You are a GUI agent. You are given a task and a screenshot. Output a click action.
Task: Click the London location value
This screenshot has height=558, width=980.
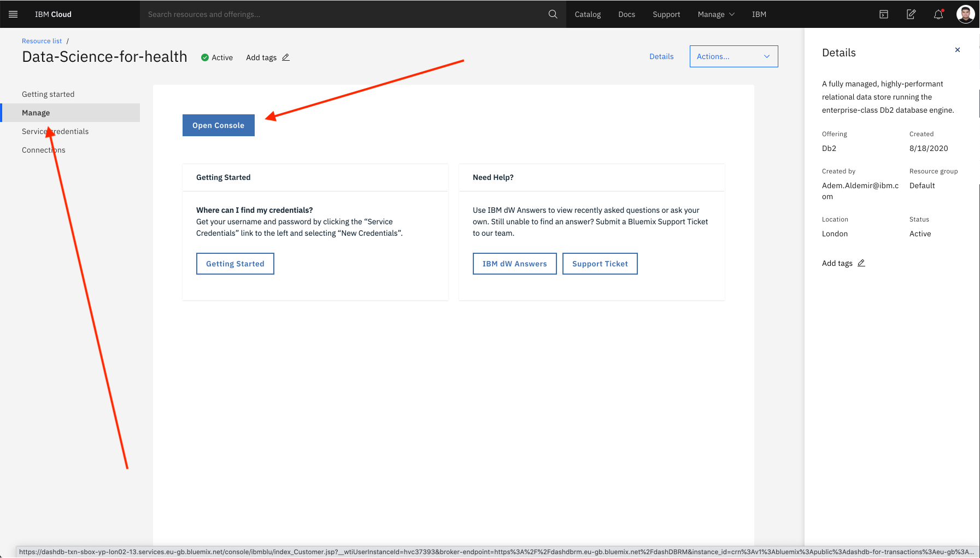835,234
